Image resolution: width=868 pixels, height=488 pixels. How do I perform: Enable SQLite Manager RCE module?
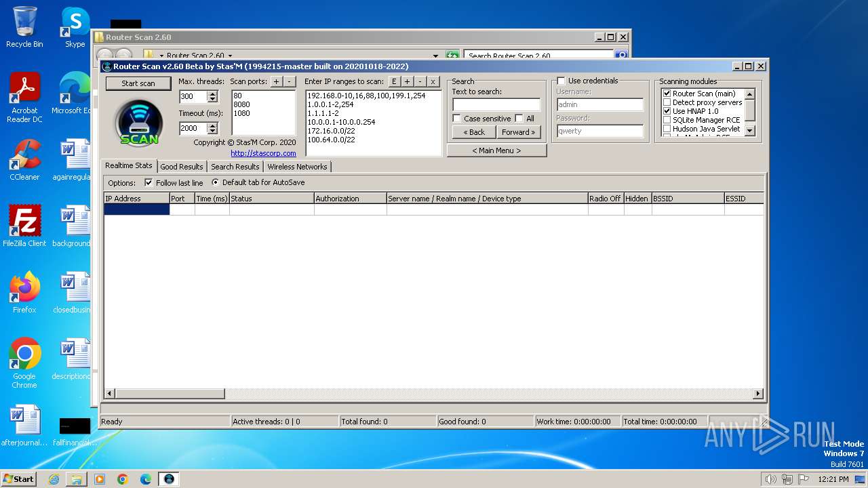click(667, 120)
